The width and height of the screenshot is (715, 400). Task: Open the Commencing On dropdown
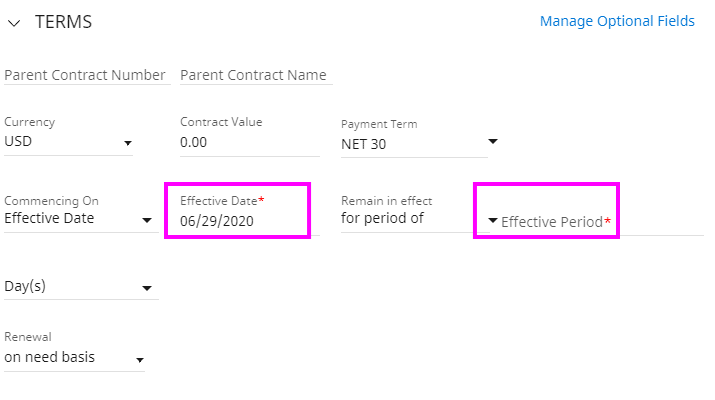point(81,218)
